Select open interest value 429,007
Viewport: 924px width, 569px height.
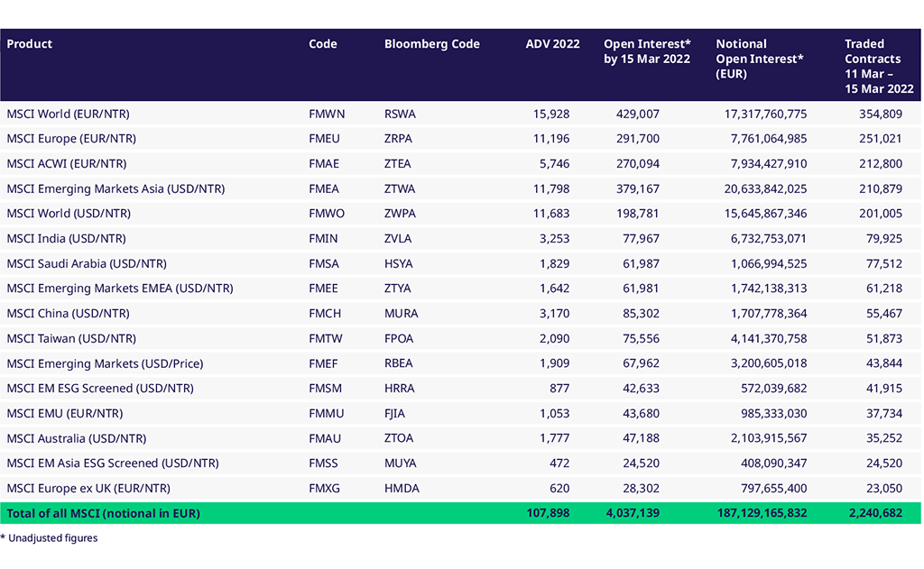(x=637, y=115)
